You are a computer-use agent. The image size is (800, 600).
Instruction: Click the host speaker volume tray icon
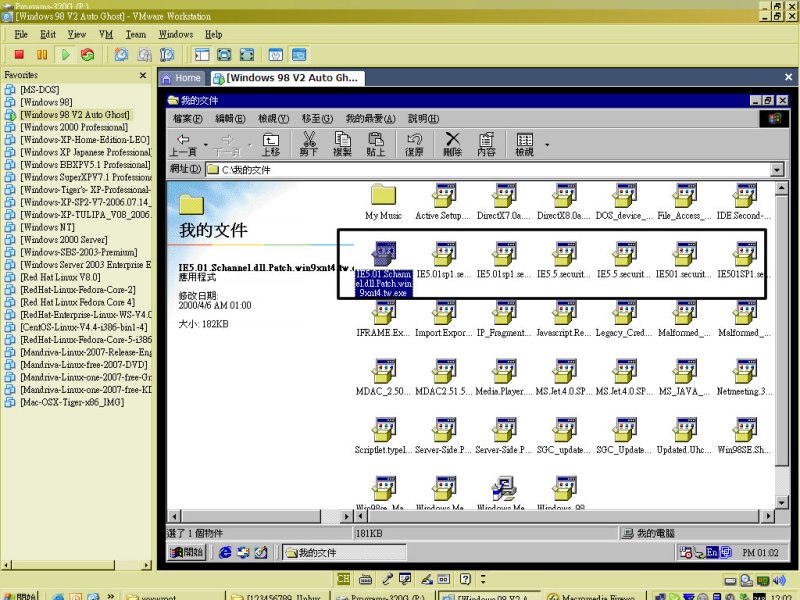pos(779,580)
